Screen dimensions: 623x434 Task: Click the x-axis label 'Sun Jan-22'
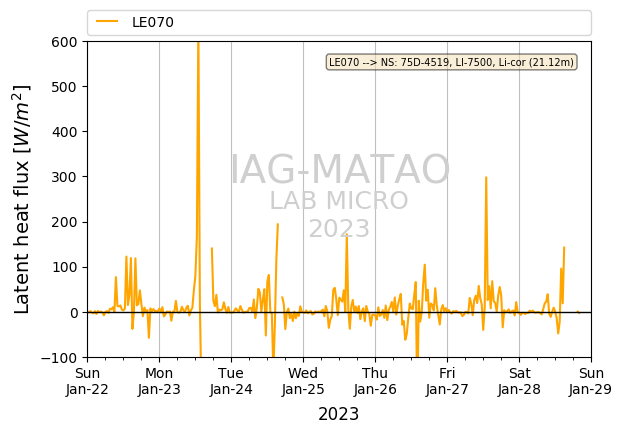tap(87, 381)
